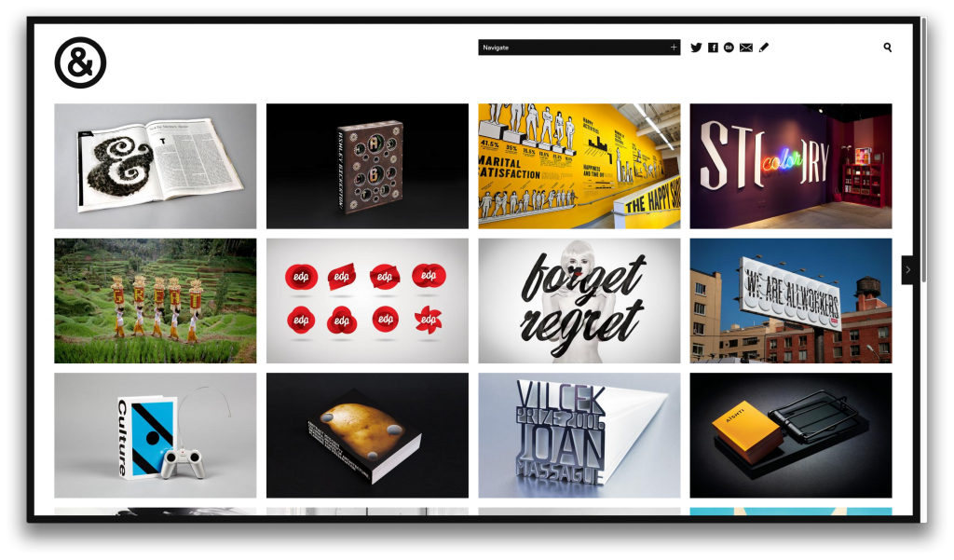Open the Twitter icon link
Screen dimensions: 954x560
[x=696, y=48]
